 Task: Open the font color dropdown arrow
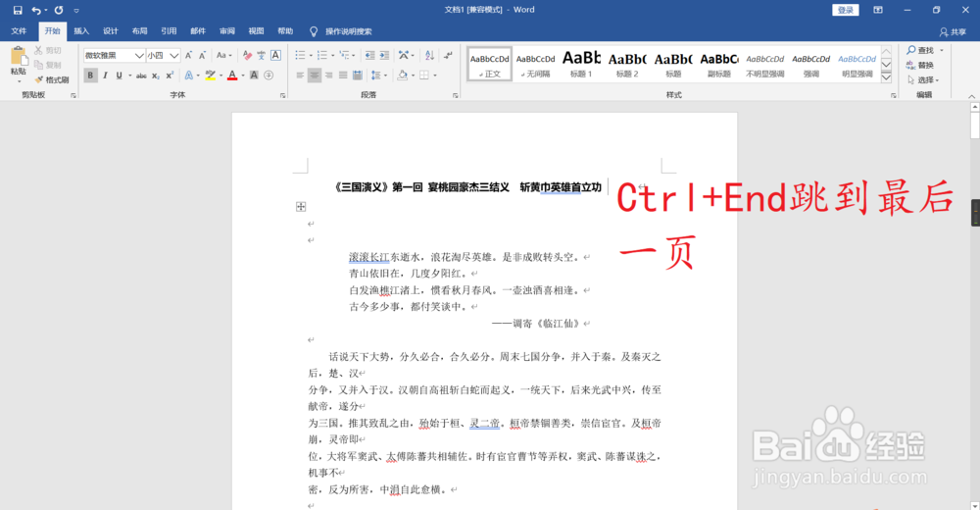click(242, 76)
